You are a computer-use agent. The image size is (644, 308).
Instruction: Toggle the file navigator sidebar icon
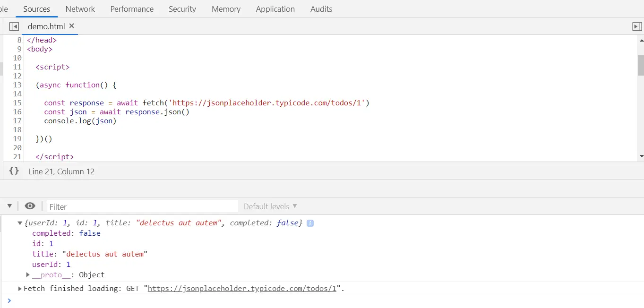[14, 27]
